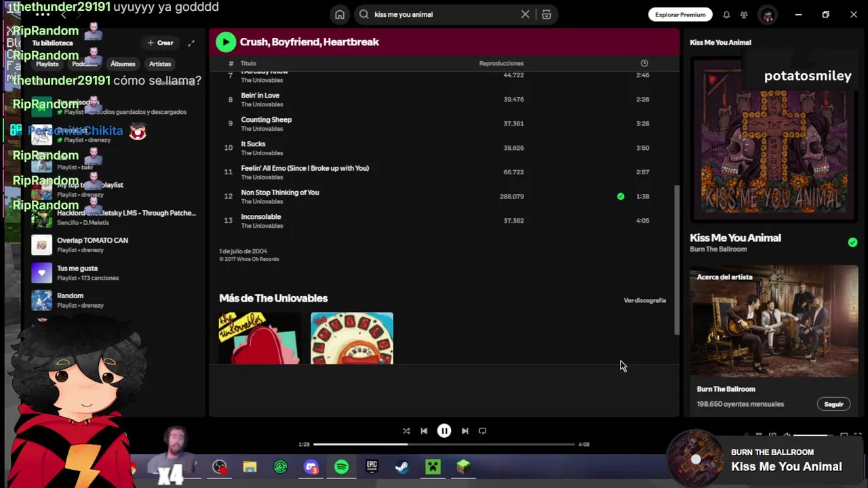Screen dimensions: 868x488
Task: Open the notifications bell
Action: pyautogui.click(x=726, y=14)
